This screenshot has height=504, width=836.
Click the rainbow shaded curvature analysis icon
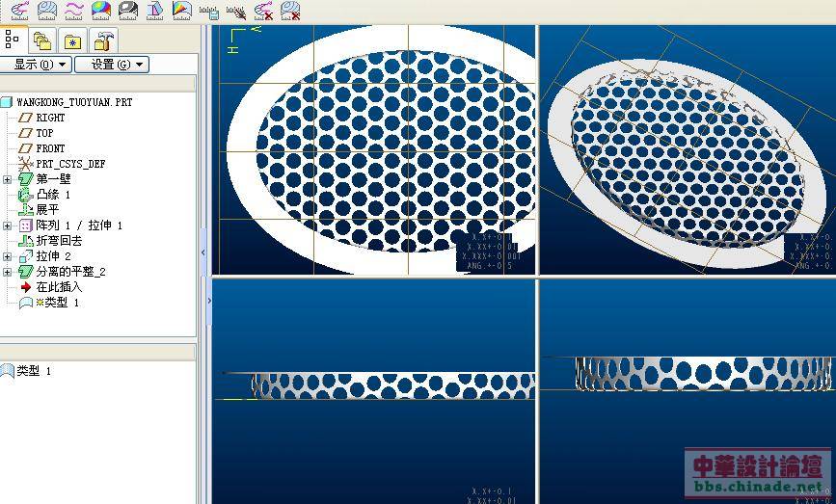point(101,10)
